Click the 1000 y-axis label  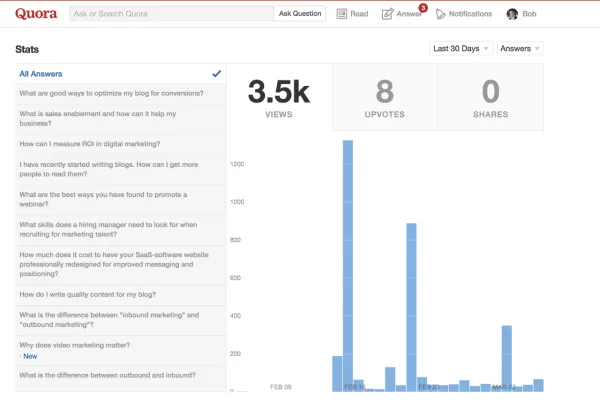coord(237,202)
